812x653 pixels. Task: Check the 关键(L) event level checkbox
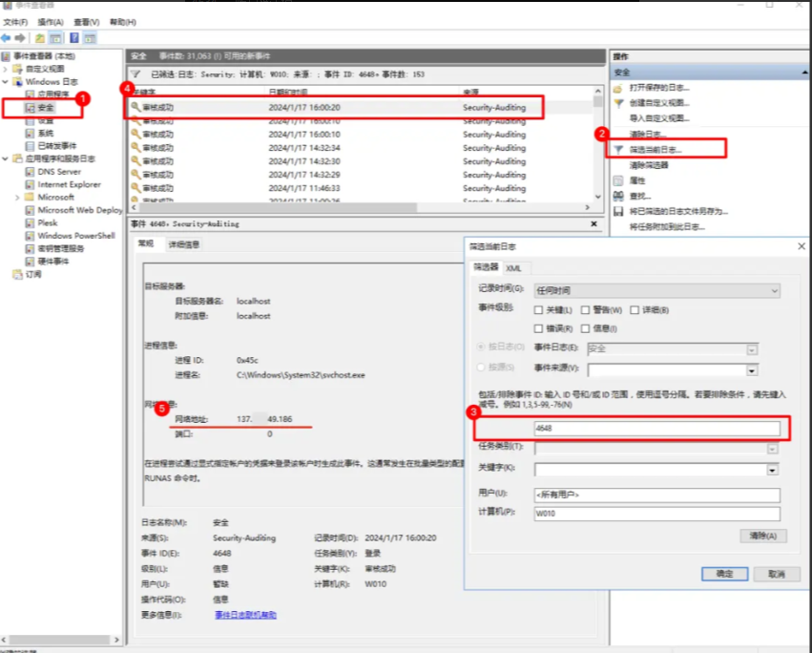coord(540,310)
